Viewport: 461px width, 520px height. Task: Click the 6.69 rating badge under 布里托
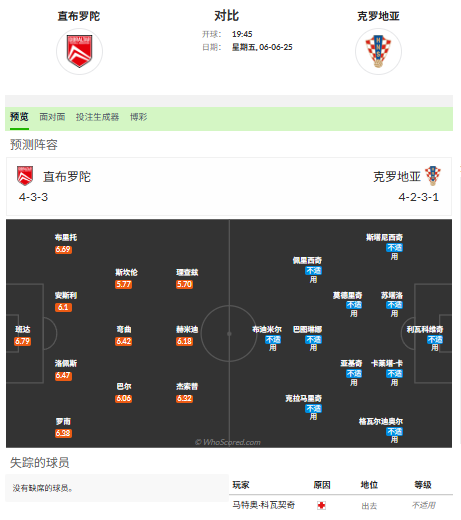click(x=63, y=249)
